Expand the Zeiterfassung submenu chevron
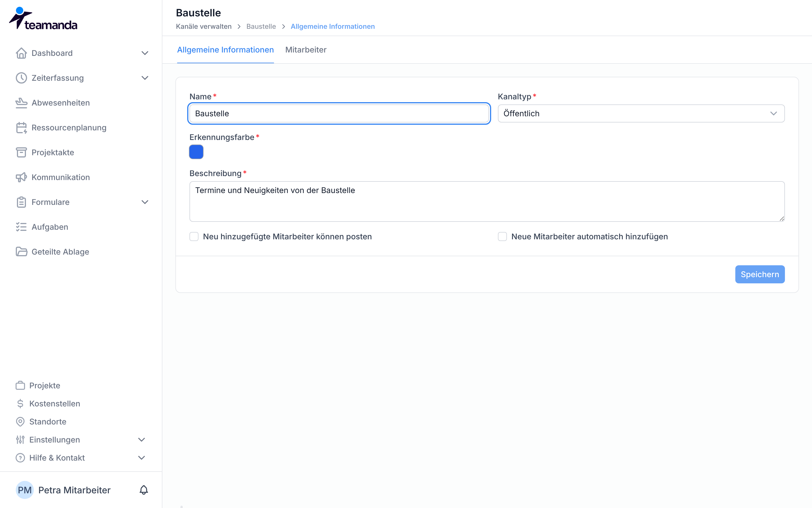The image size is (812, 508). [x=145, y=78]
